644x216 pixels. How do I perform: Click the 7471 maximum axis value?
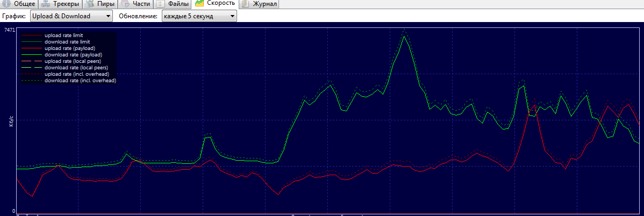9,31
